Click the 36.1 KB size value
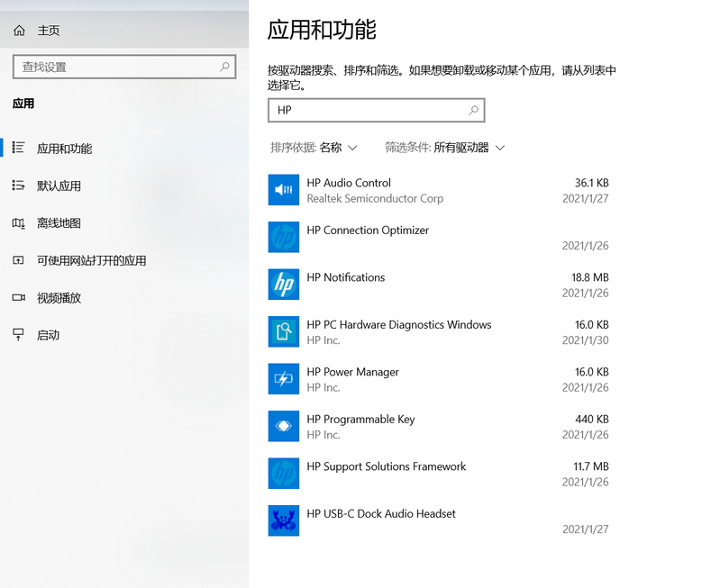The height and width of the screenshot is (588, 720). coord(592,183)
